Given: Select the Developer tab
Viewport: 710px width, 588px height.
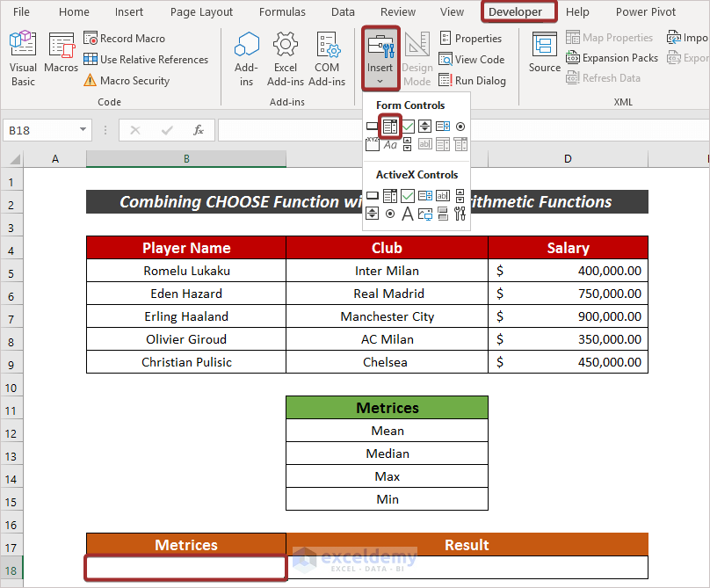Looking at the screenshot, I should (x=515, y=11).
